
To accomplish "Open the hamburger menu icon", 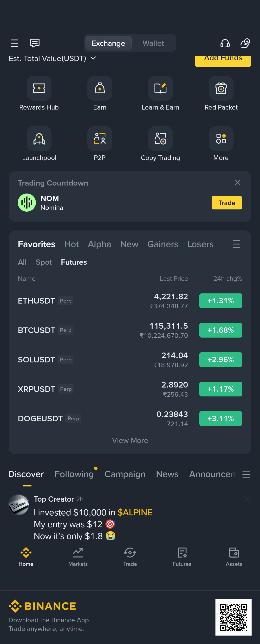I will (x=15, y=43).
